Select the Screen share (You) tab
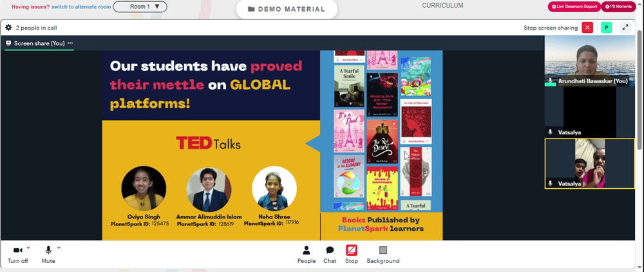The height and width of the screenshot is (272, 644). pyautogui.click(x=39, y=43)
